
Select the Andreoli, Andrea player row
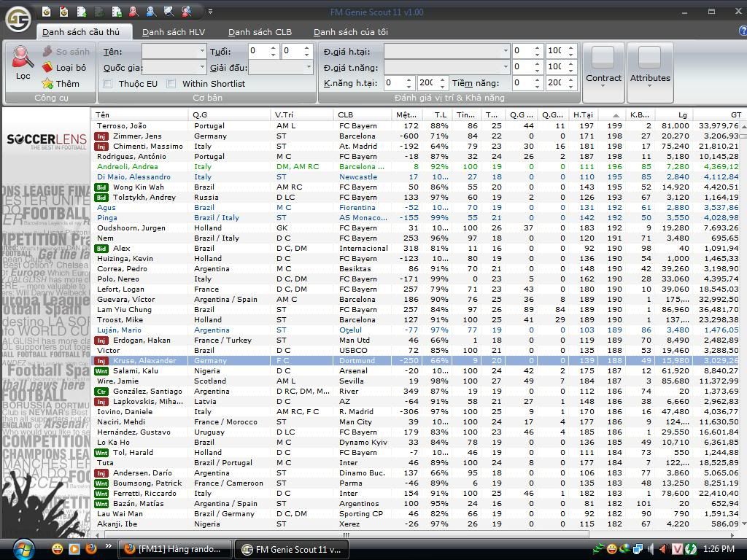click(x=415, y=167)
